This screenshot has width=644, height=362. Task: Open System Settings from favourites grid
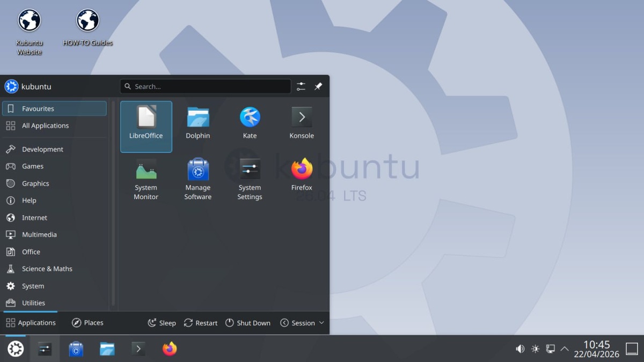coord(250,180)
